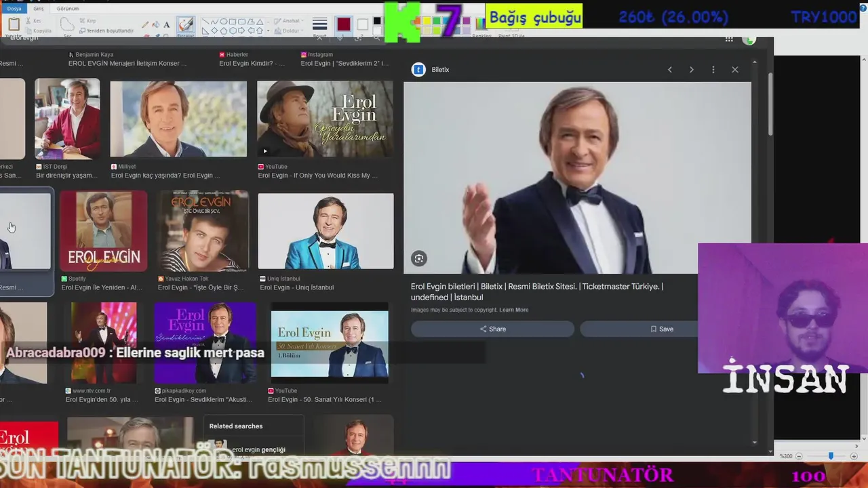
Task: Close the Biletix image preview panel
Action: click(x=735, y=70)
